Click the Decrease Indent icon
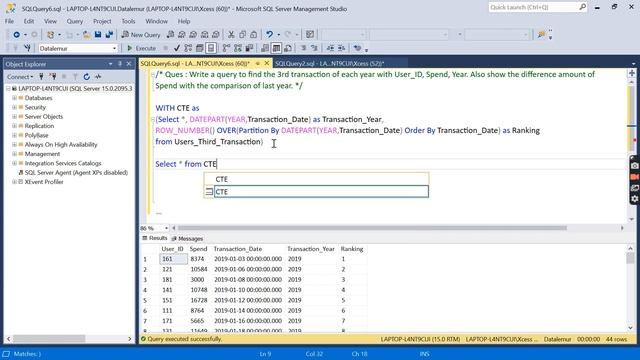 tap(330, 48)
